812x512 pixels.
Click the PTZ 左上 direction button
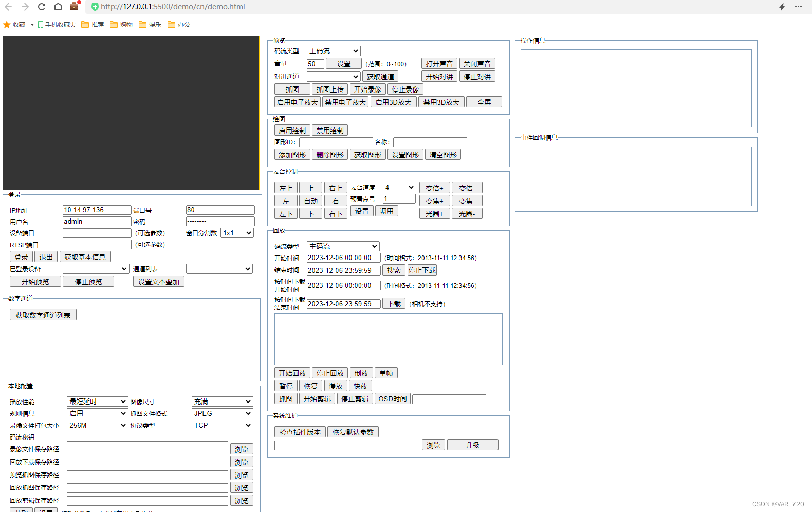286,188
